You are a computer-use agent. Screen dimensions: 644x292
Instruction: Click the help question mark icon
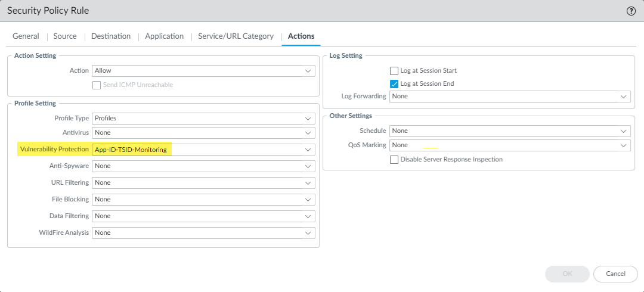pyautogui.click(x=631, y=11)
